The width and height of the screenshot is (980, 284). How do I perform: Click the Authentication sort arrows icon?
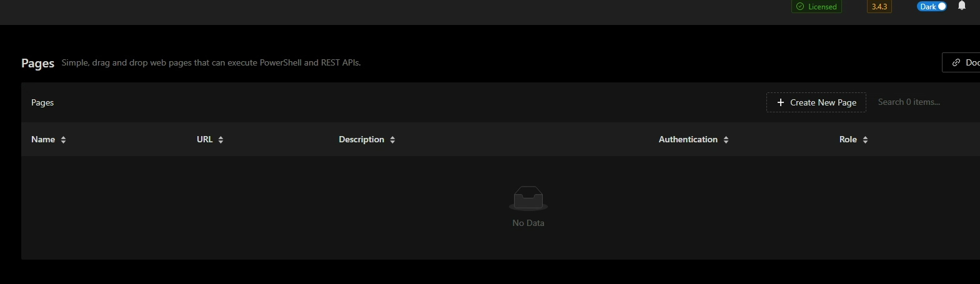[x=726, y=140]
